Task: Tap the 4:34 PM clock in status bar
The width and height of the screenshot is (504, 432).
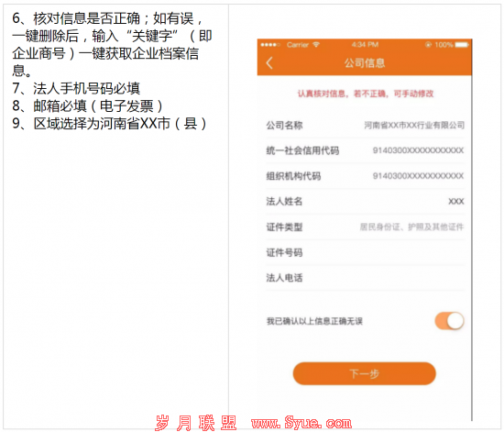Action: point(365,45)
